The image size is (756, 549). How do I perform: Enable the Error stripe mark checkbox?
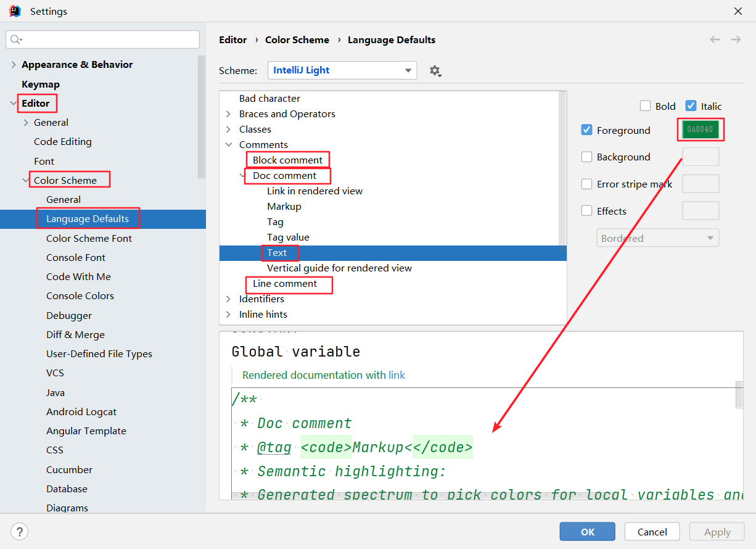(x=587, y=184)
